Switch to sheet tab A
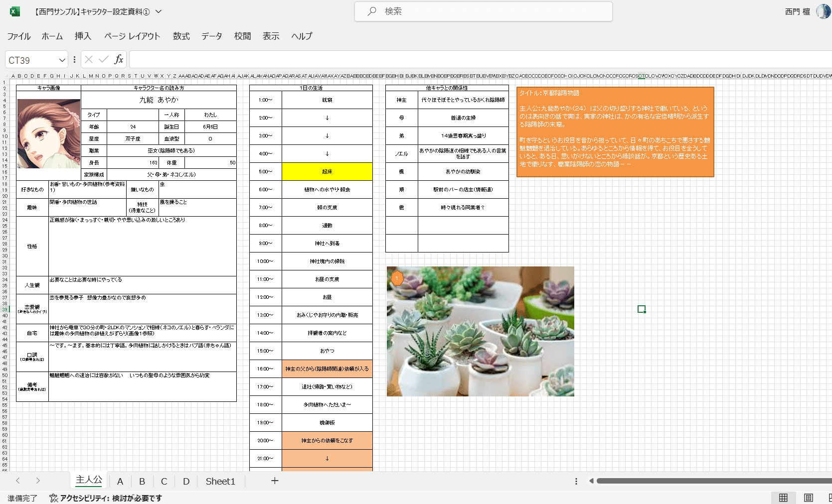The image size is (832, 504). click(120, 481)
